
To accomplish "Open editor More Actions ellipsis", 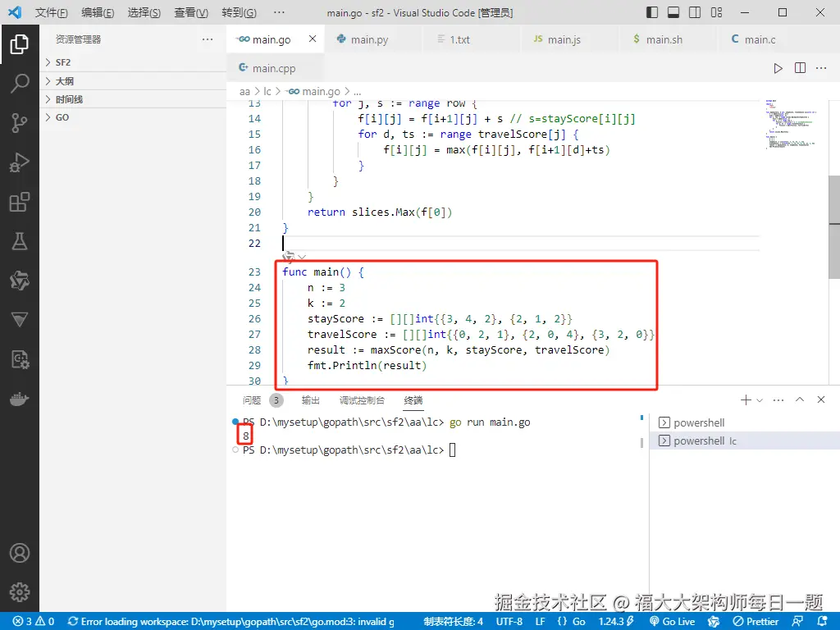I will (x=821, y=68).
